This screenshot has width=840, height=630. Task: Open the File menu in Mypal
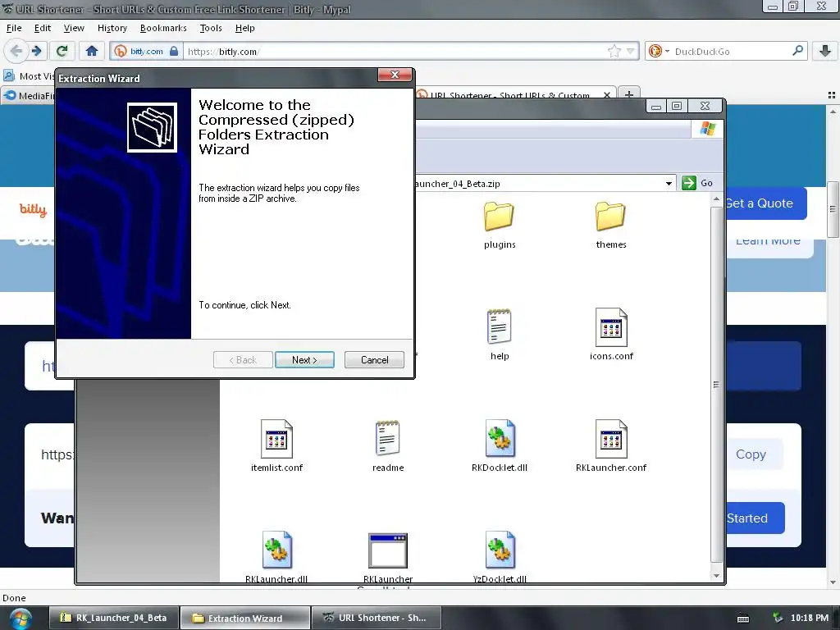click(x=14, y=28)
